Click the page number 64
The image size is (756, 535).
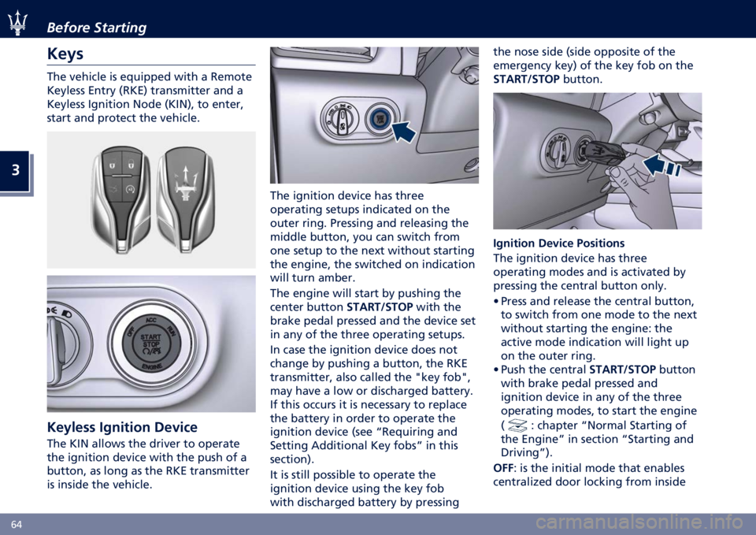[x=17, y=525]
